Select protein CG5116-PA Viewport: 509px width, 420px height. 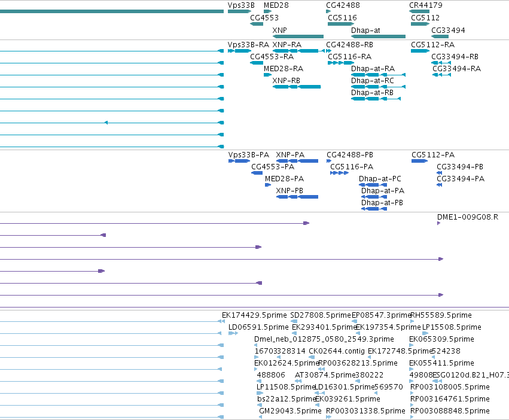[352, 167]
